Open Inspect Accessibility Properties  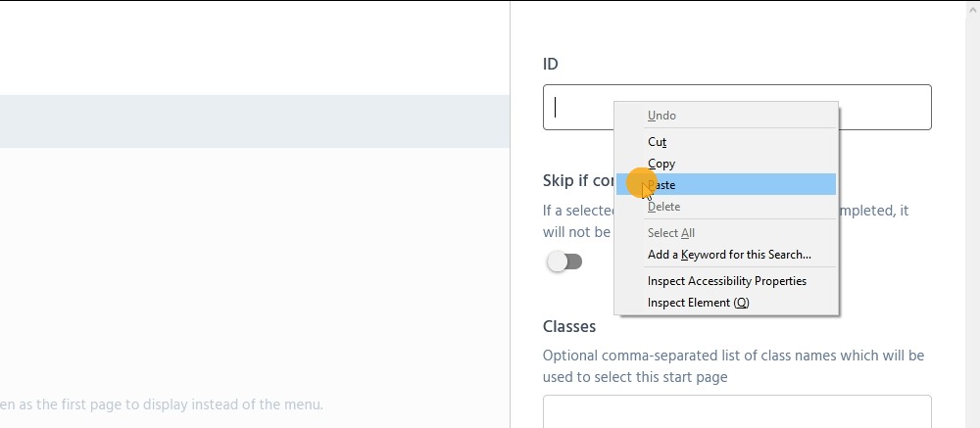pos(727,281)
